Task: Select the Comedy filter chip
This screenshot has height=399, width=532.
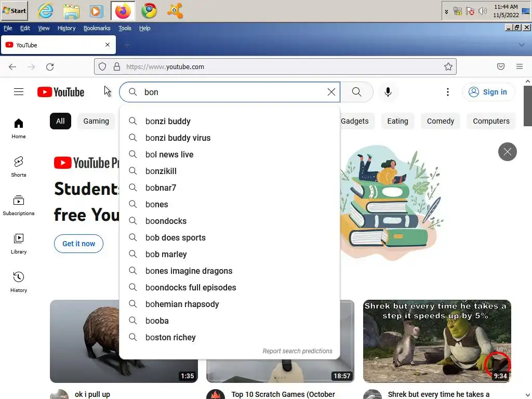Action: 441,121
